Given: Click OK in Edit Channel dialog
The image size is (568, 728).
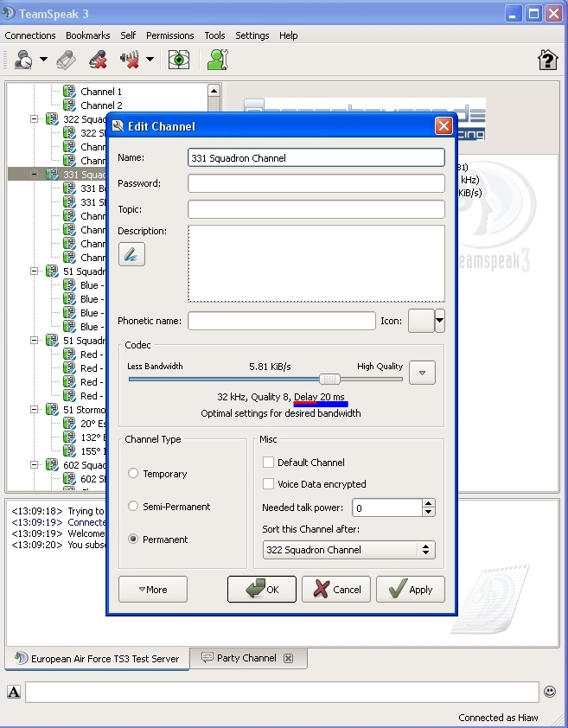Looking at the screenshot, I should (261, 589).
